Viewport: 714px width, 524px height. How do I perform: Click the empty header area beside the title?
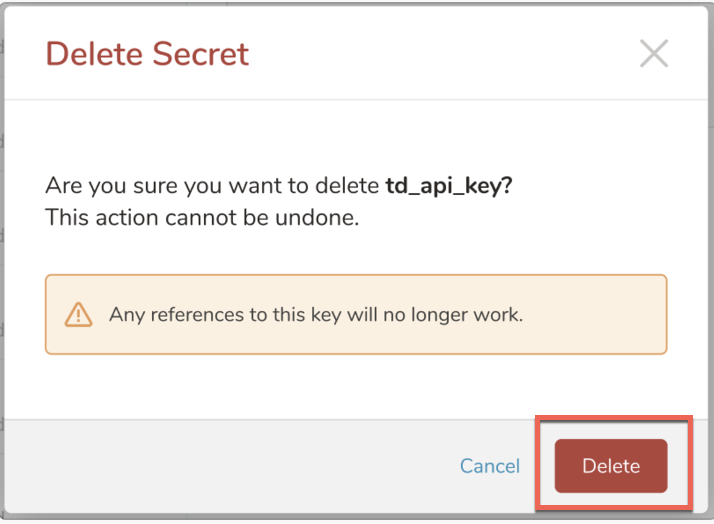pos(440,53)
